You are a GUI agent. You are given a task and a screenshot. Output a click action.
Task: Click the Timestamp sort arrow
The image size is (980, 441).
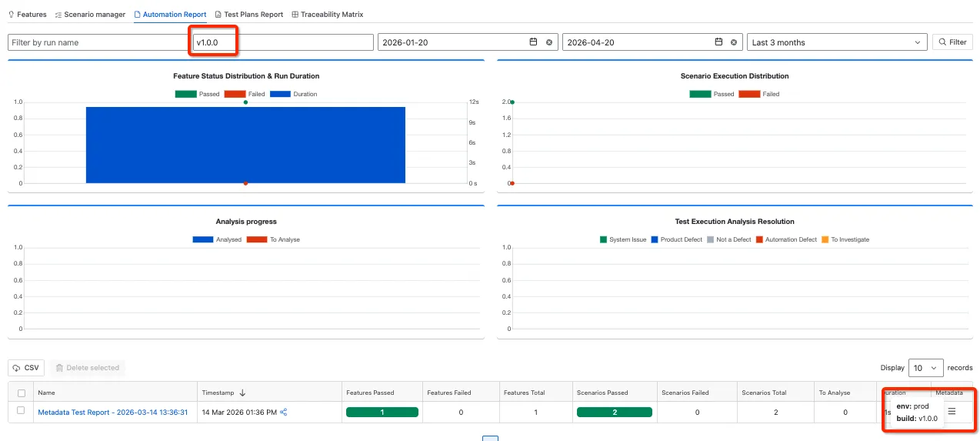(x=243, y=393)
